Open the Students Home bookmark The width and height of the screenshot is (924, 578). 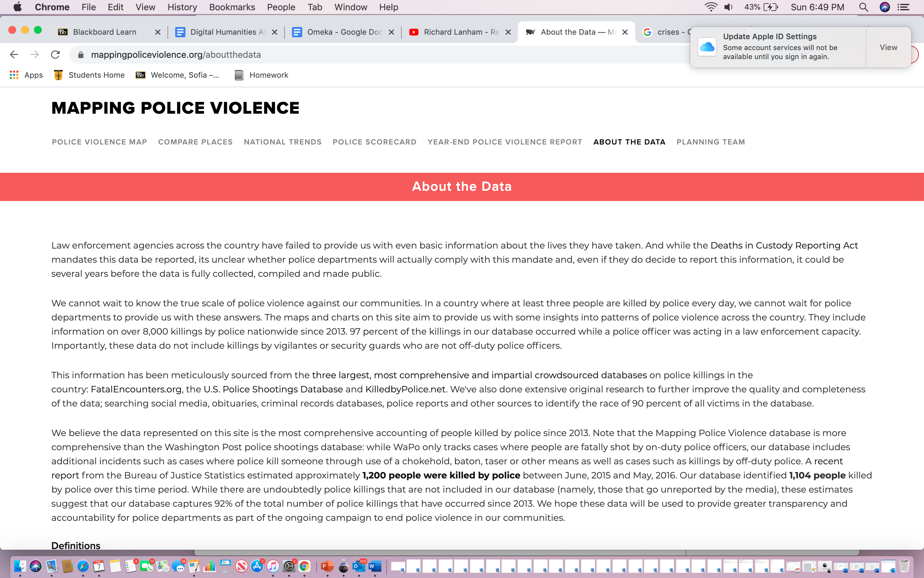click(x=89, y=75)
